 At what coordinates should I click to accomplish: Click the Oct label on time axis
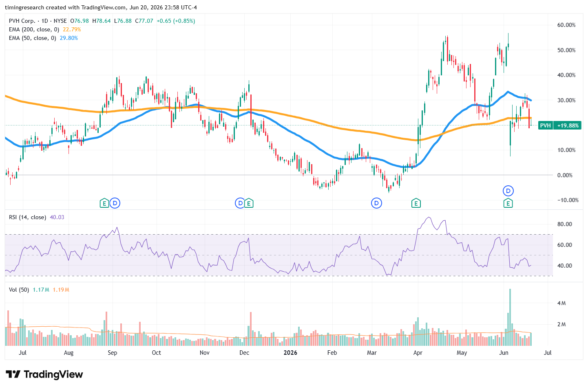point(156,353)
